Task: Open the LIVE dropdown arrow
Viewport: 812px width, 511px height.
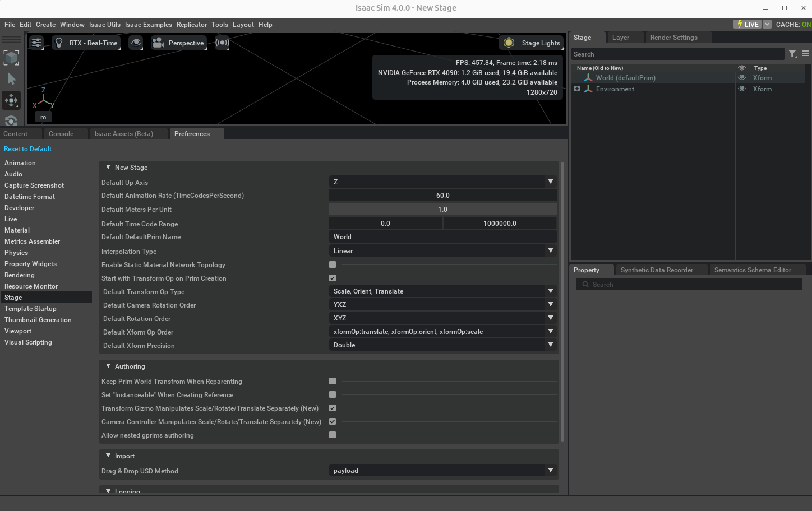Action: 767,24
